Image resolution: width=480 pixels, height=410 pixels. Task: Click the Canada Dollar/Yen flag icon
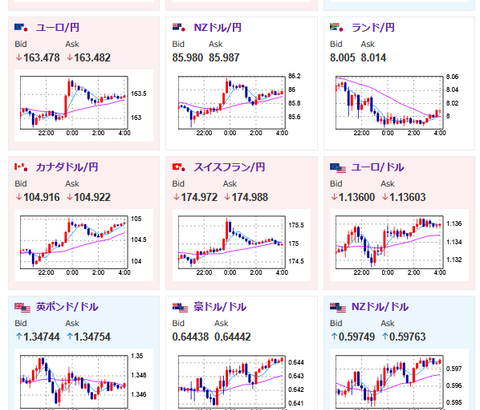(21, 167)
